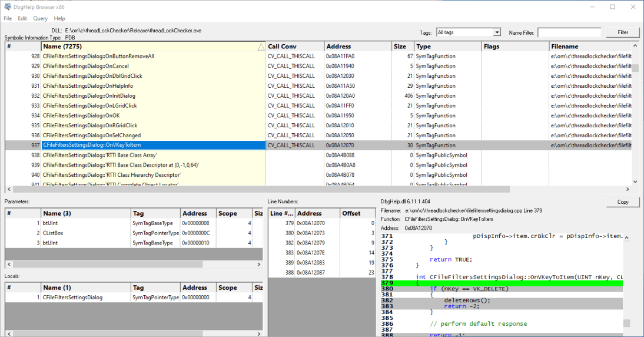Click the Offset header in Line Numbers table
644x337 pixels.
(358, 213)
